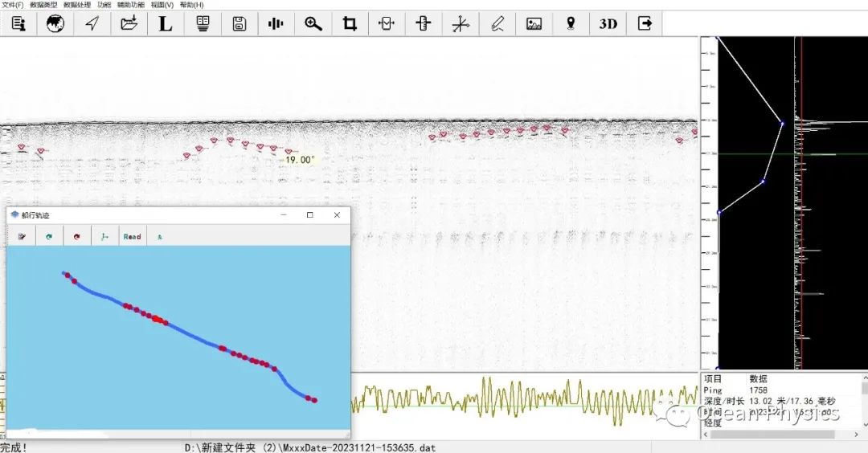This screenshot has width=868, height=453.
Task: Click the large L toolbar icon
Action: tap(165, 24)
